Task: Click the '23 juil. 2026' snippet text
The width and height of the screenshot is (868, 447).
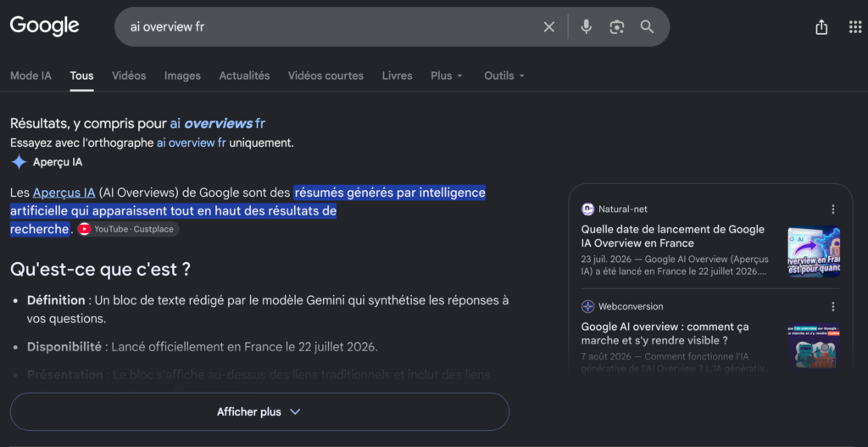Action: click(607, 260)
